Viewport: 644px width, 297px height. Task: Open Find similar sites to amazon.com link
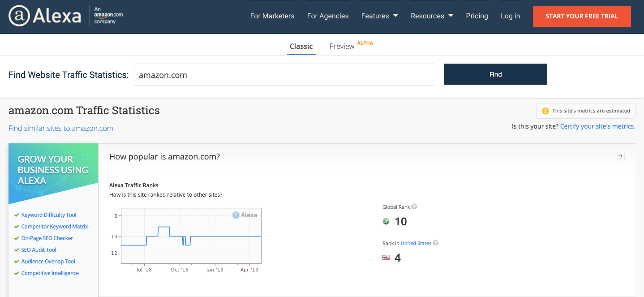(x=61, y=128)
